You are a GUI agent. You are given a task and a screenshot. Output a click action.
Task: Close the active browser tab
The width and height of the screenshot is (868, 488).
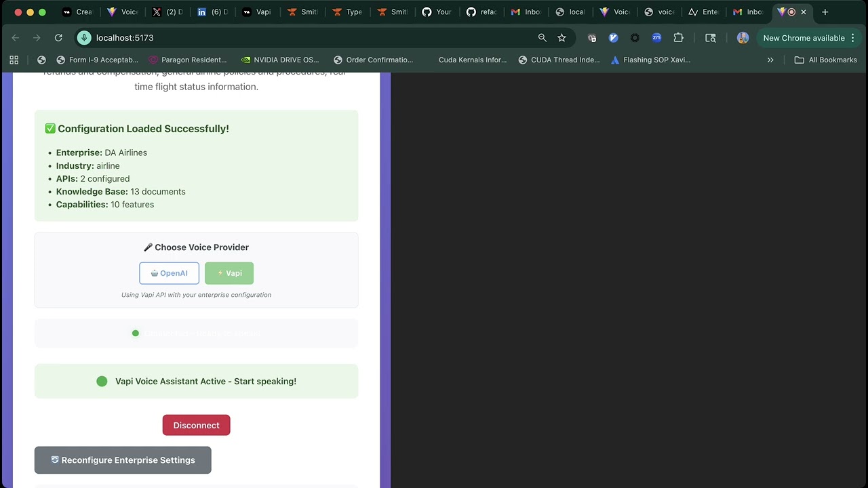804,12
